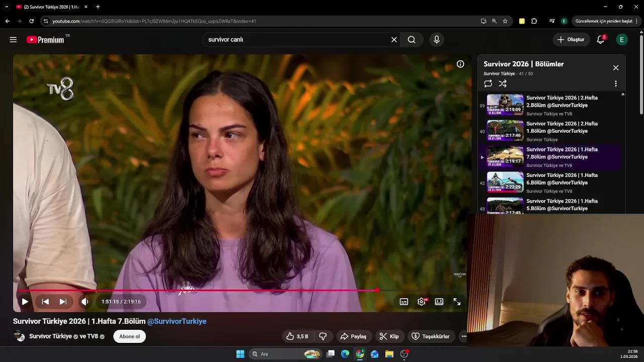Close the Survivor Türkiye browser tab
The width and height of the screenshot is (644, 362).
[x=86, y=7]
